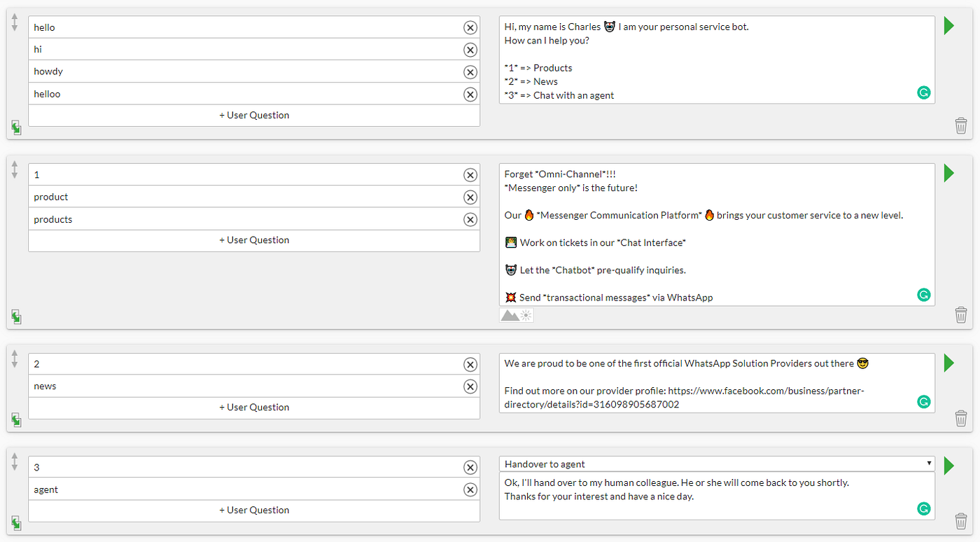Open the "Handover to agent" dropdown
Image resolution: width=980 pixels, height=542 pixels.
point(717,464)
